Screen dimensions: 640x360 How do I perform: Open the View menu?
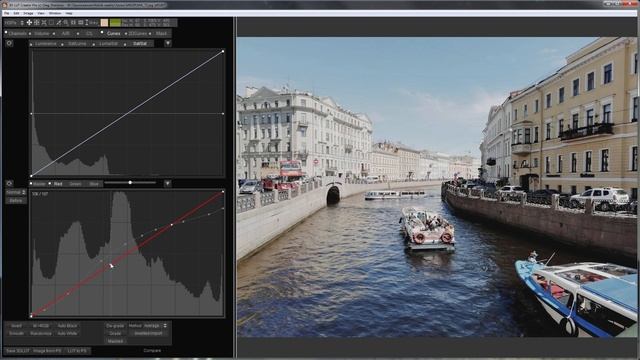[41, 13]
